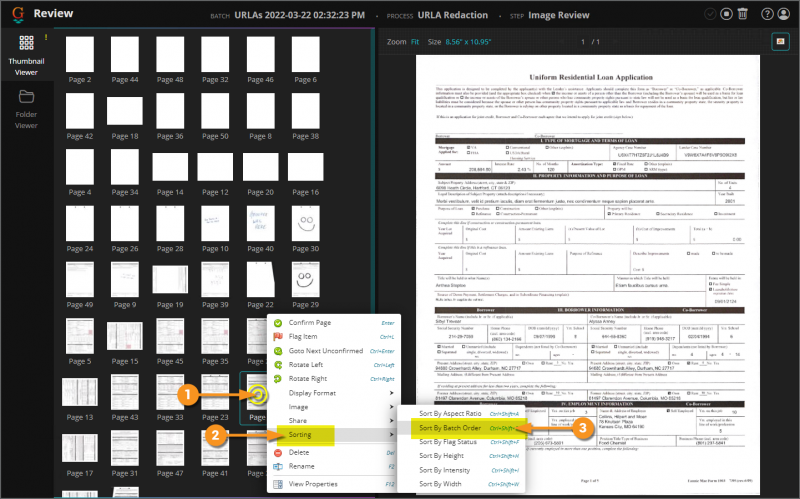Select the Page 17 thumbnail

[x=80, y=448]
